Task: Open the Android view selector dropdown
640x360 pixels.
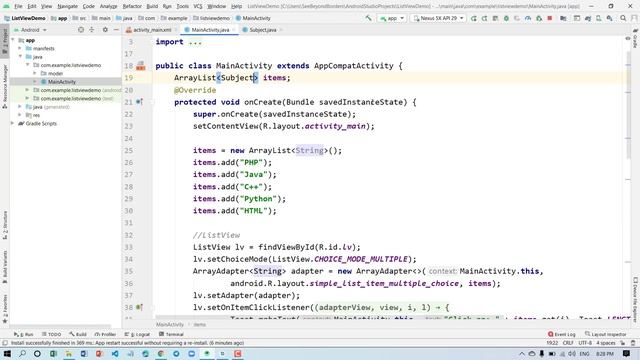Action: pyautogui.click(x=31, y=30)
